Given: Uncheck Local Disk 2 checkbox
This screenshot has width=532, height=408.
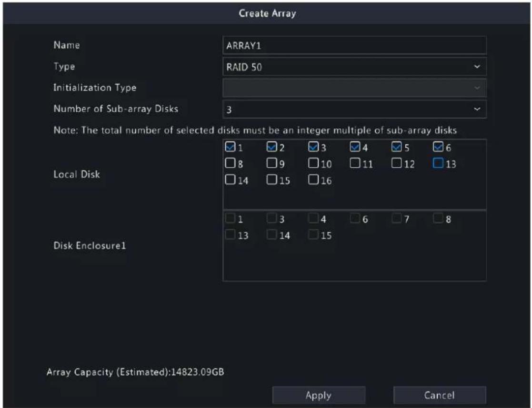Looking at the screenshot, I should click(x=272, y=147).
